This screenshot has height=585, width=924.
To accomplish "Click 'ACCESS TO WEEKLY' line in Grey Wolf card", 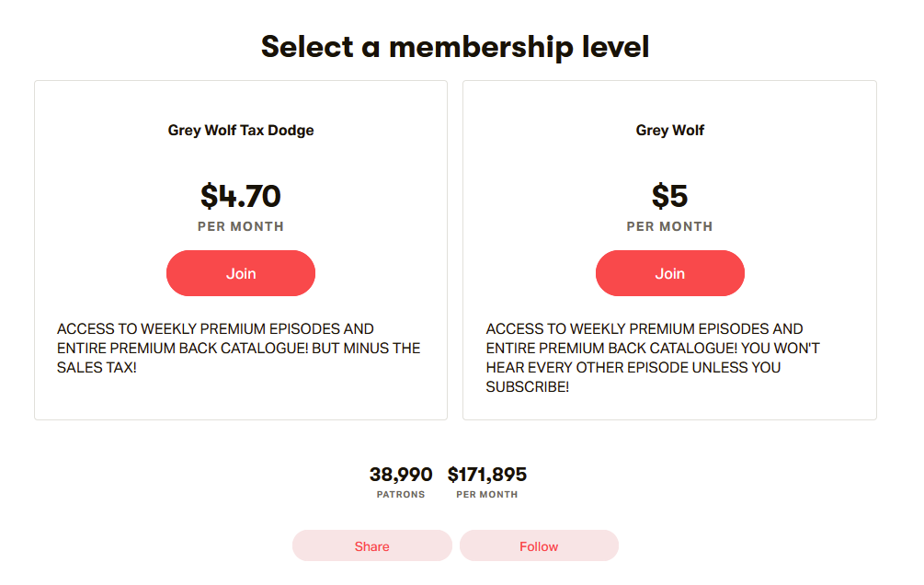I will 645,328.
